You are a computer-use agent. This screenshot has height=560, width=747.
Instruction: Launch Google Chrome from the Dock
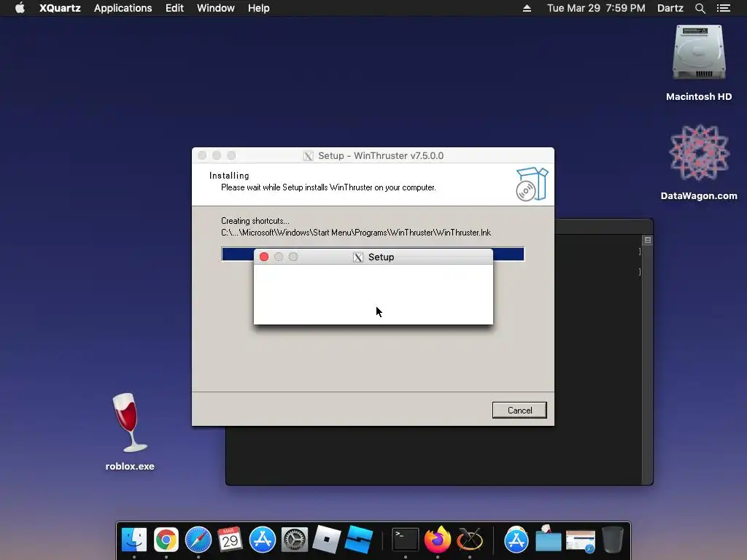[x=166, y=540]
